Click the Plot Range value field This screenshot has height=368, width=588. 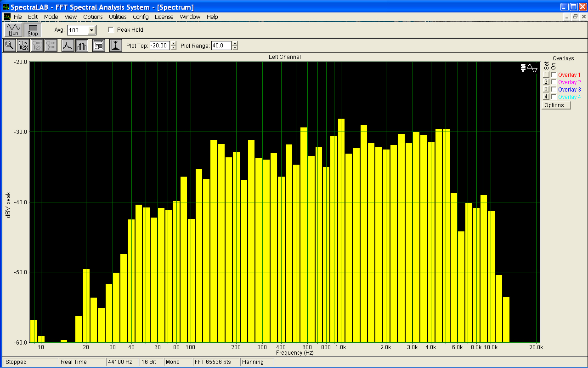point(221,46)
